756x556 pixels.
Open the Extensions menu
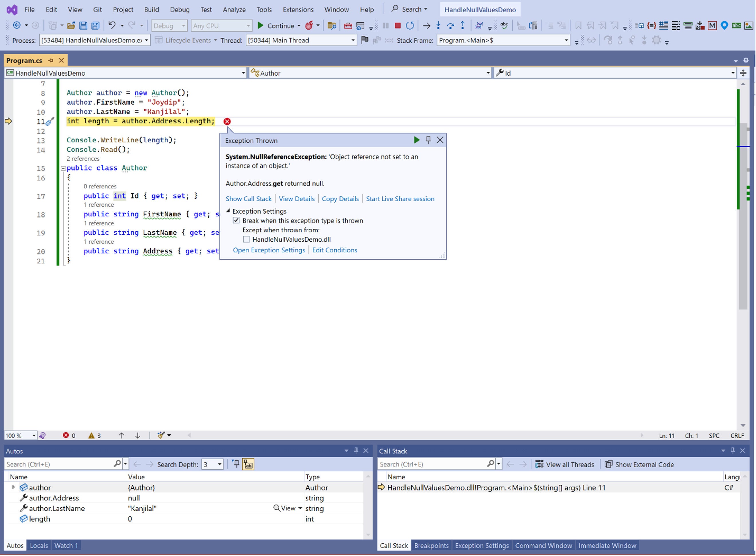coord(298,9)
